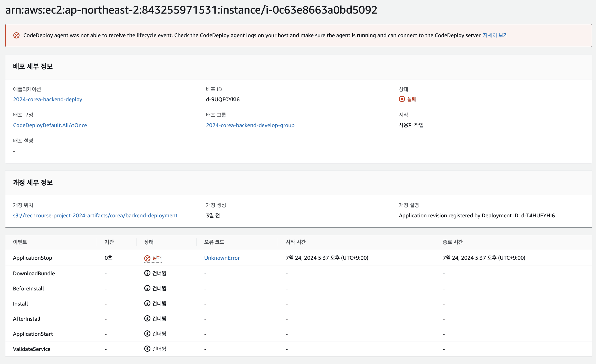Open the S3 backend-deployment revision location
Screen dimensions: 596x364
tap(95, 216)
